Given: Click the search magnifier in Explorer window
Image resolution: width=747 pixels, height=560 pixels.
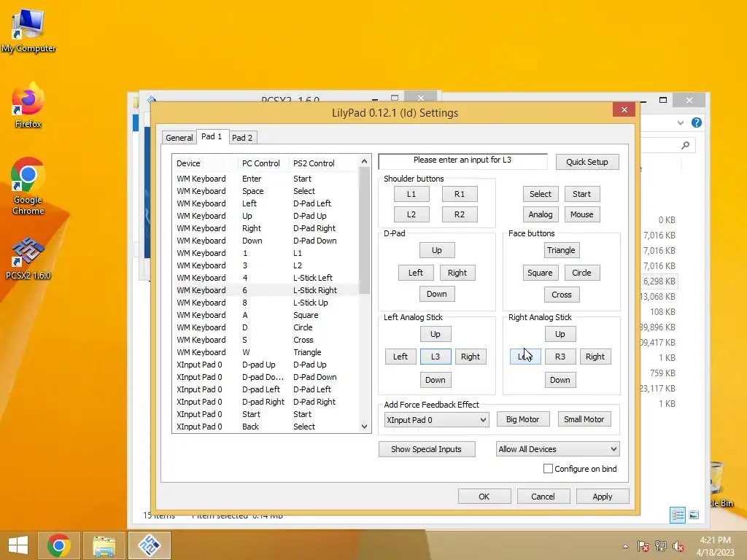Looking at the screenshot, I should point(685,145).
